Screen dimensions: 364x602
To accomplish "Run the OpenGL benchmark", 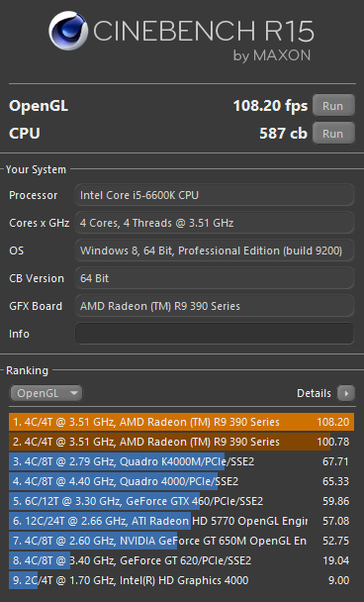I will [x=333, y=106].
